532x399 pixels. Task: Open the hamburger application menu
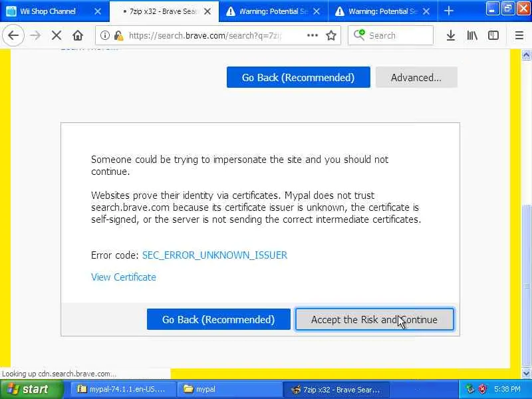pyautogui.click(x=519, y=35)
